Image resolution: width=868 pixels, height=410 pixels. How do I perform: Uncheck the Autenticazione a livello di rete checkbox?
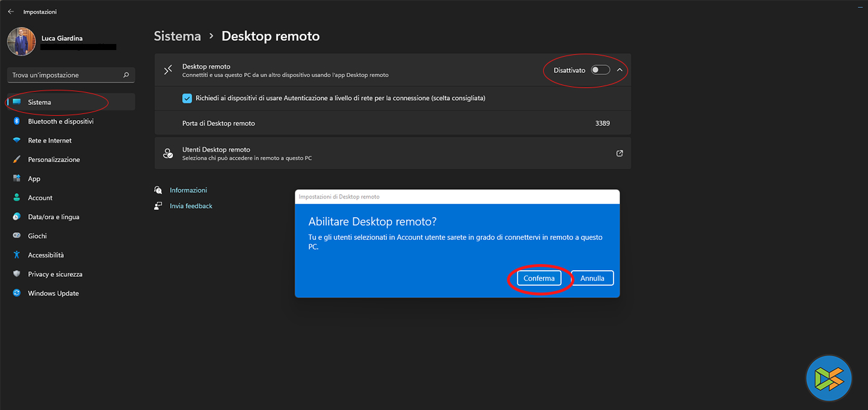(x=187, y=98)
